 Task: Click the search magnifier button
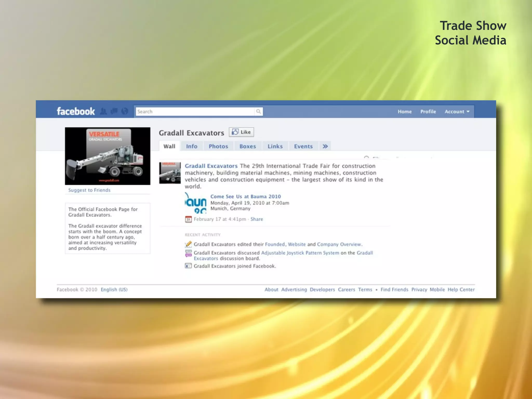[258, 111]
